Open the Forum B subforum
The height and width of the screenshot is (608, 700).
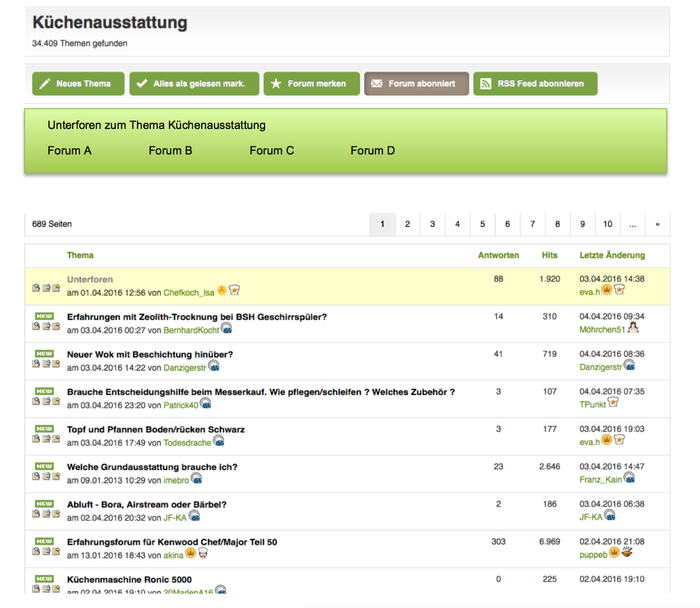pos(170,151)
